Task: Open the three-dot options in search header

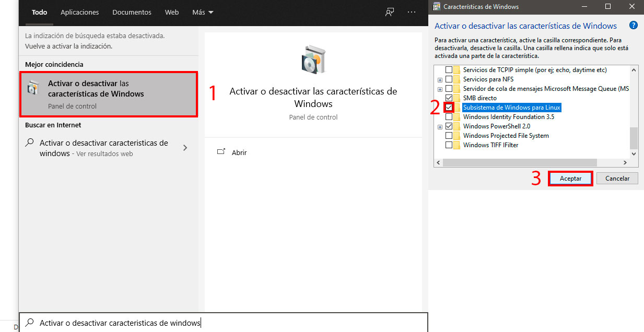Action: 412,12
